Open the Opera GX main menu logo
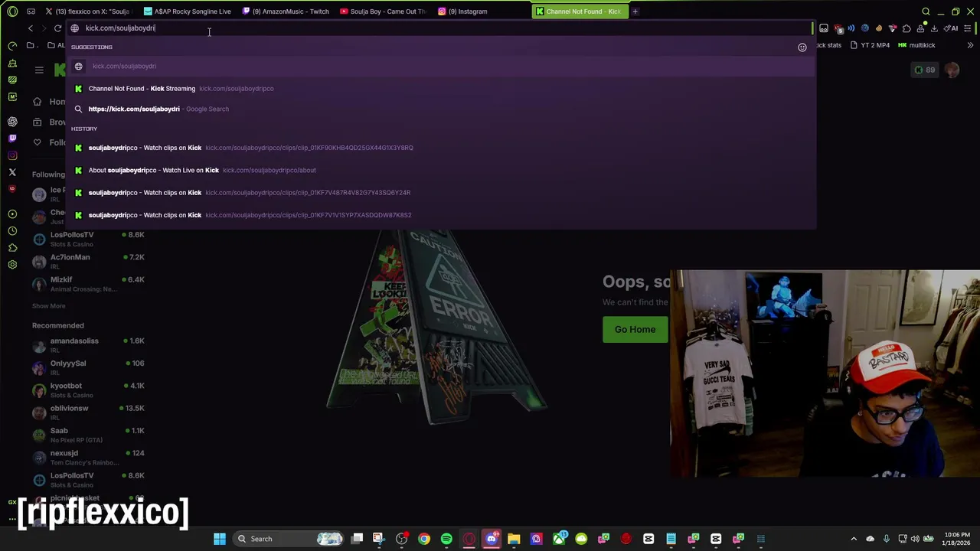980x551 pixels. (x=12, y=11)
